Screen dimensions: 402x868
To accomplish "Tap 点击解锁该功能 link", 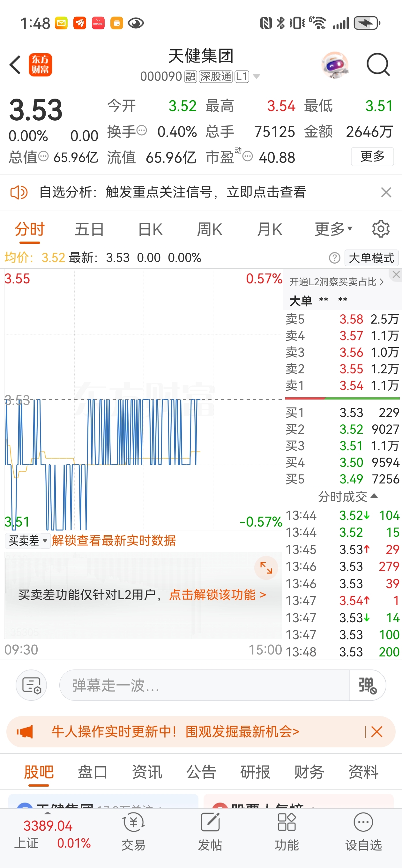I will click(218, 595).
